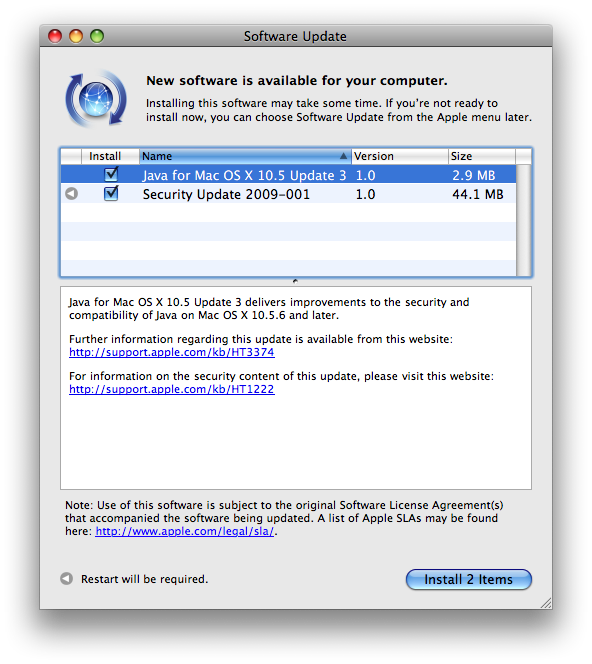Click the Software Update title bar text
592x664 pixels.
coord(295,36)
